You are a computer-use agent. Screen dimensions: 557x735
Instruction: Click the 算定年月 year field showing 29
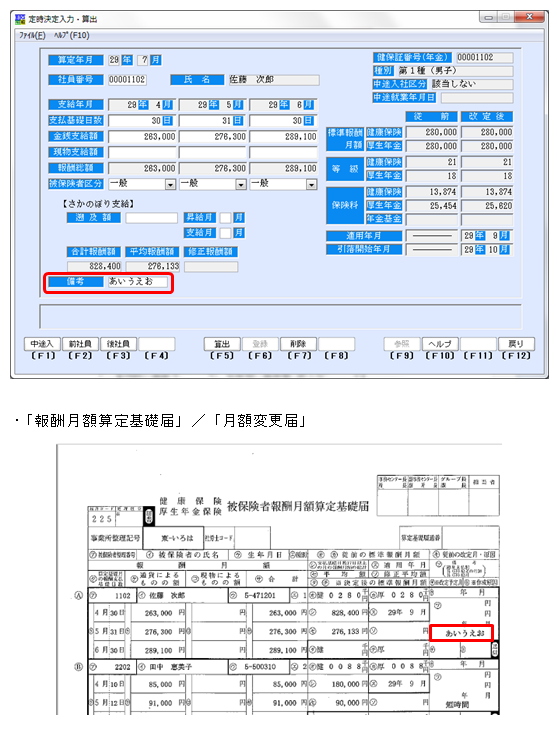[x=114, y=60]
